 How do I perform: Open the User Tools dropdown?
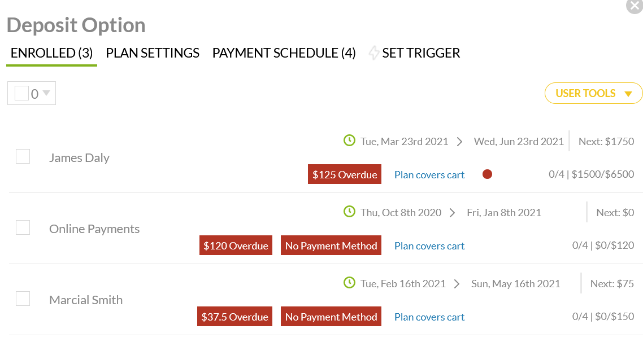click(593, 93)
